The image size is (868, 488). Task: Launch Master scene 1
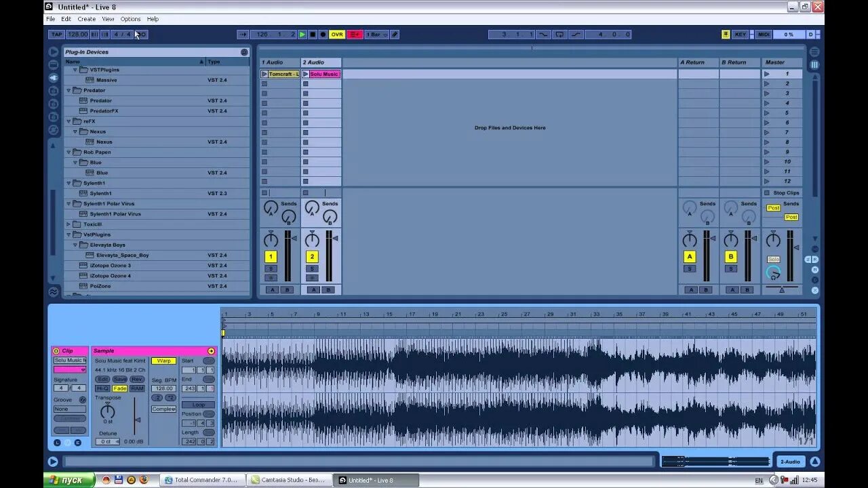coord(766,74)
